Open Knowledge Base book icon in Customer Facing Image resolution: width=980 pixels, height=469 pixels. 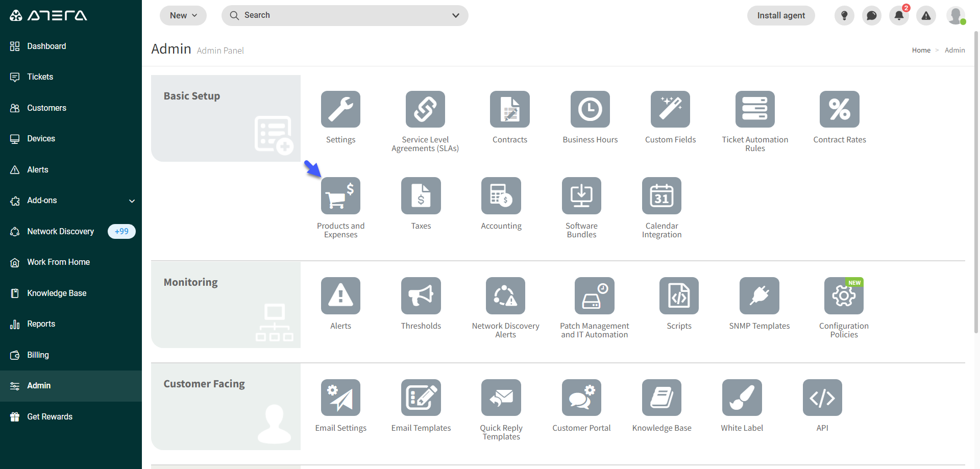click(x=661, y=398)
